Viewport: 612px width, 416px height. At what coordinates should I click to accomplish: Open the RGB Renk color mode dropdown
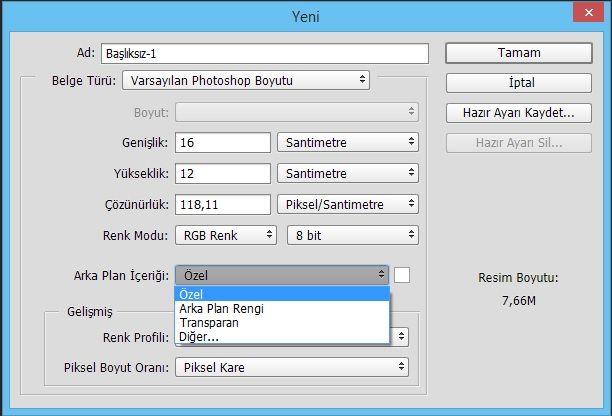226,235
